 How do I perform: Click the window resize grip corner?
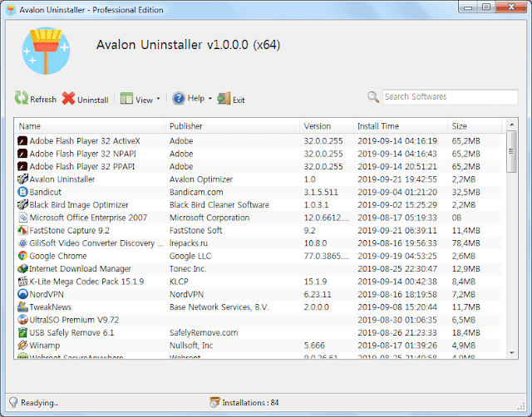click(x=521, y=406)
